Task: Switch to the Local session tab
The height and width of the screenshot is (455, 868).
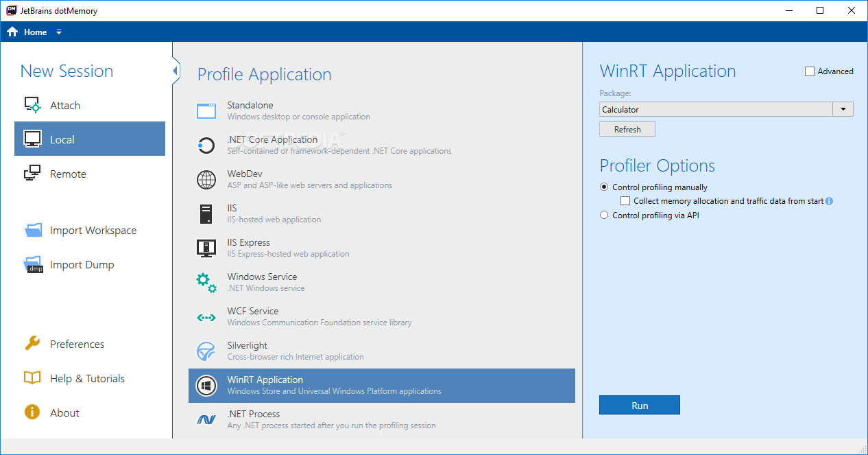Action: coord(90,139)
